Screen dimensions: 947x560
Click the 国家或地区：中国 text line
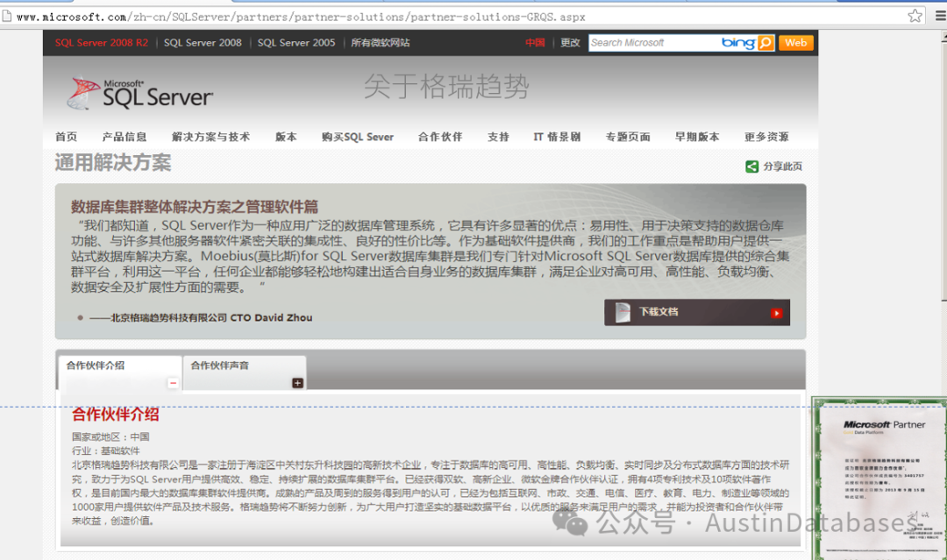click(x=110, y=437)
